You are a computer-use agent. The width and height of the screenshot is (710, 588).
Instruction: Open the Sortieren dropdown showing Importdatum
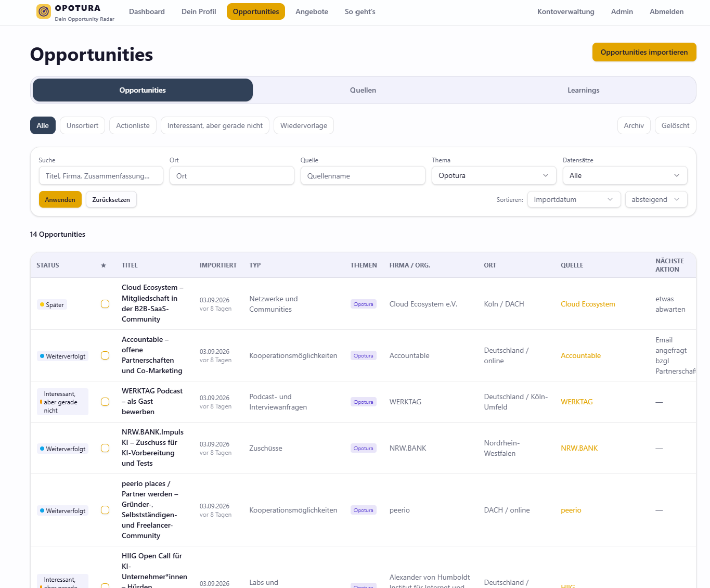[x=574, y=199]
